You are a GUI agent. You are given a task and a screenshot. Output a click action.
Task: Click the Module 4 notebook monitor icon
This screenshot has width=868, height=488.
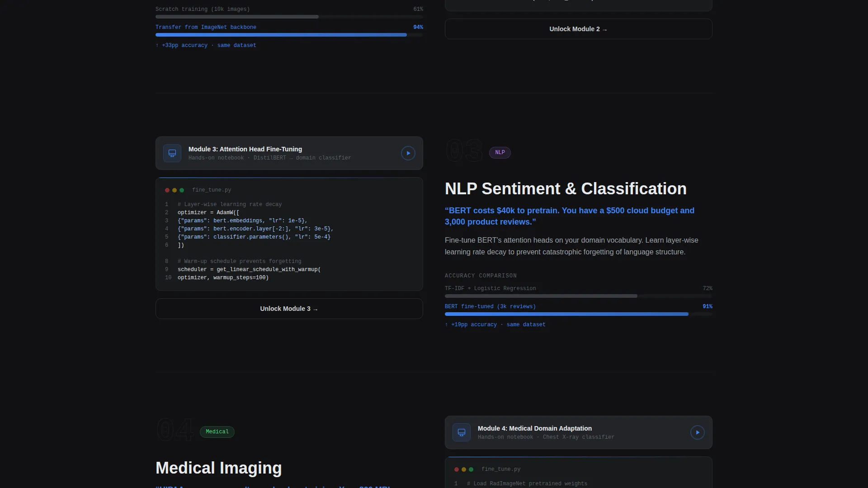462,432
